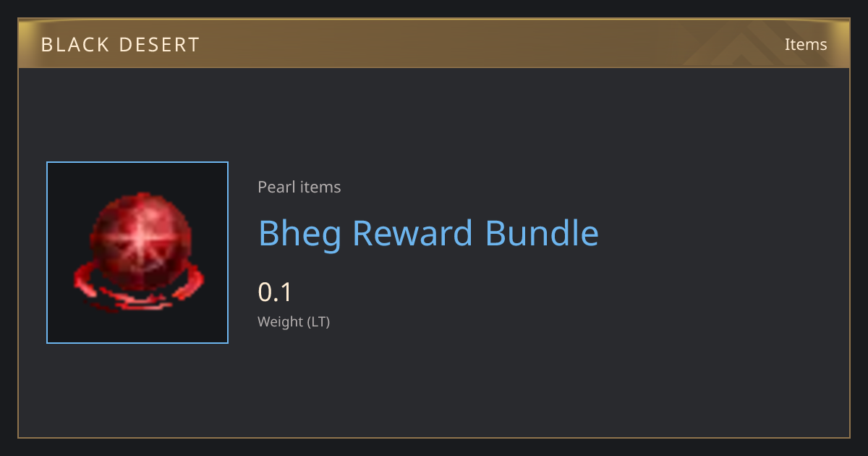Click the word Bundle in the title
Viewport: 868px width, 456px height.
pos(542,234)
